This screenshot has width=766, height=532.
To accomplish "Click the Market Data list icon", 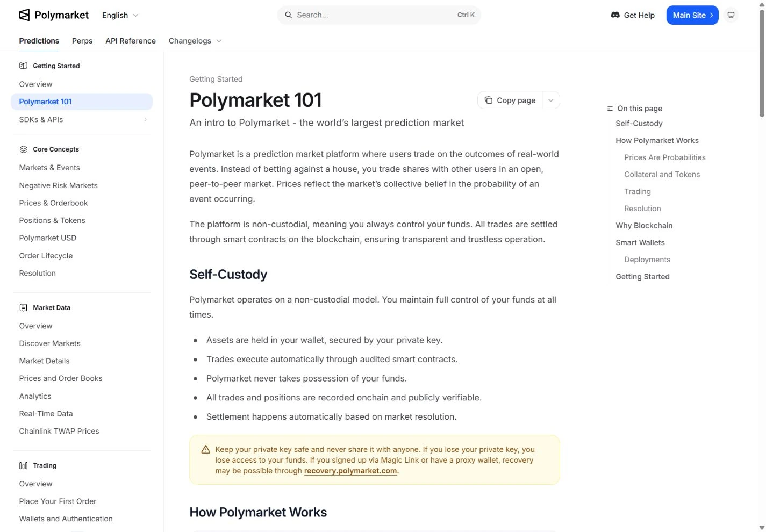I will point(23,308).
